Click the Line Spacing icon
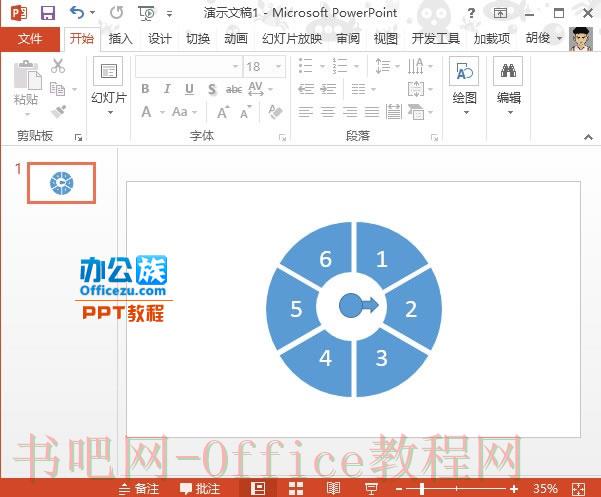Image resolution: width=601 pixels, height=497 pixels. (x=383, y=66)
